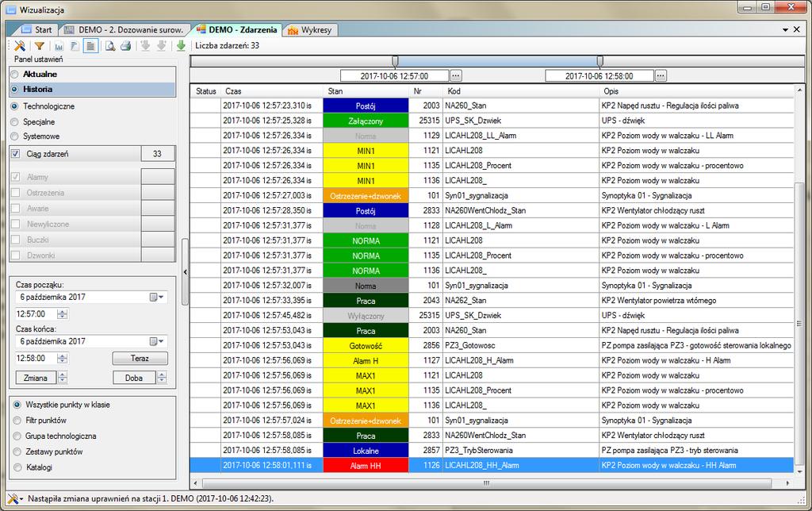Open the calendar icon for Czas końca
The image size is (812, 511).
point(153,341)
